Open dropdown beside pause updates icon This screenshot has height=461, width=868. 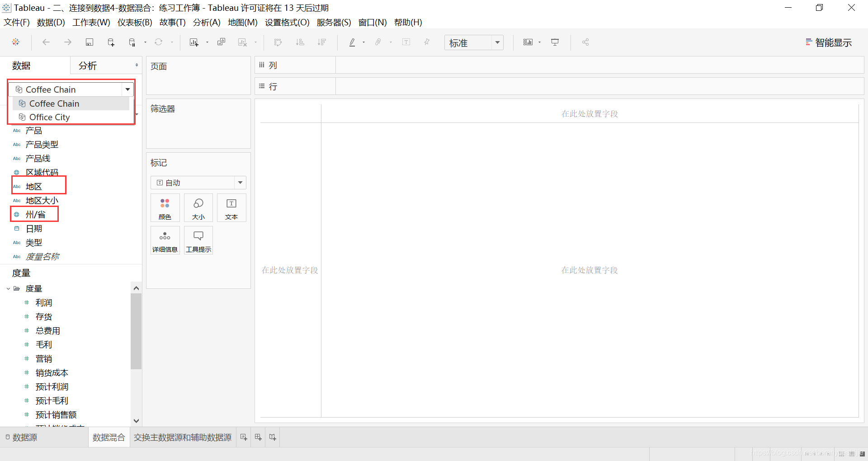click(x=145, y=42)
